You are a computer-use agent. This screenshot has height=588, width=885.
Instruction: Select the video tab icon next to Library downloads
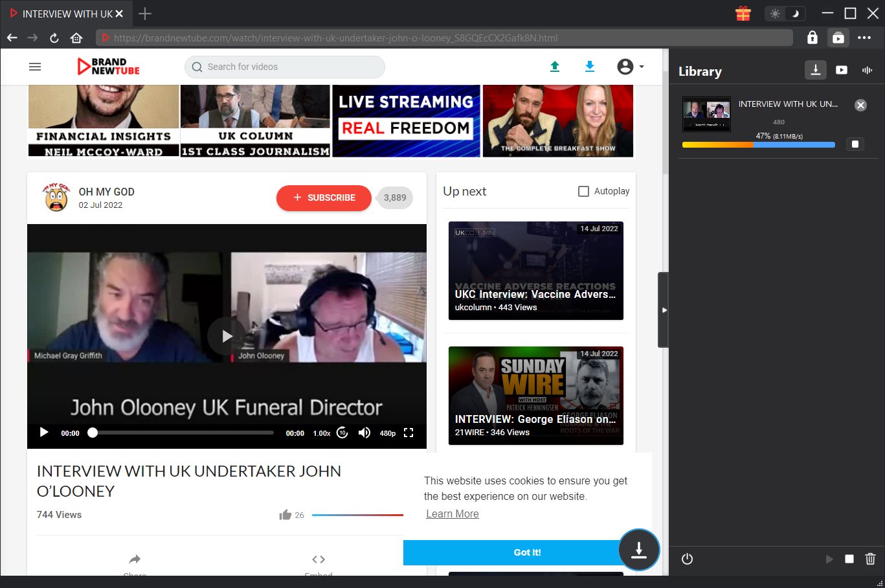click(841, 70)
